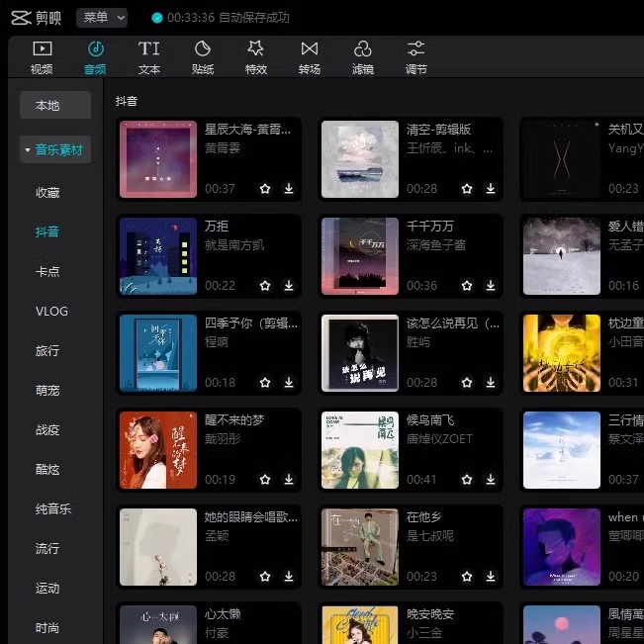Open the 转场 transitions panel

coord(310,57)
